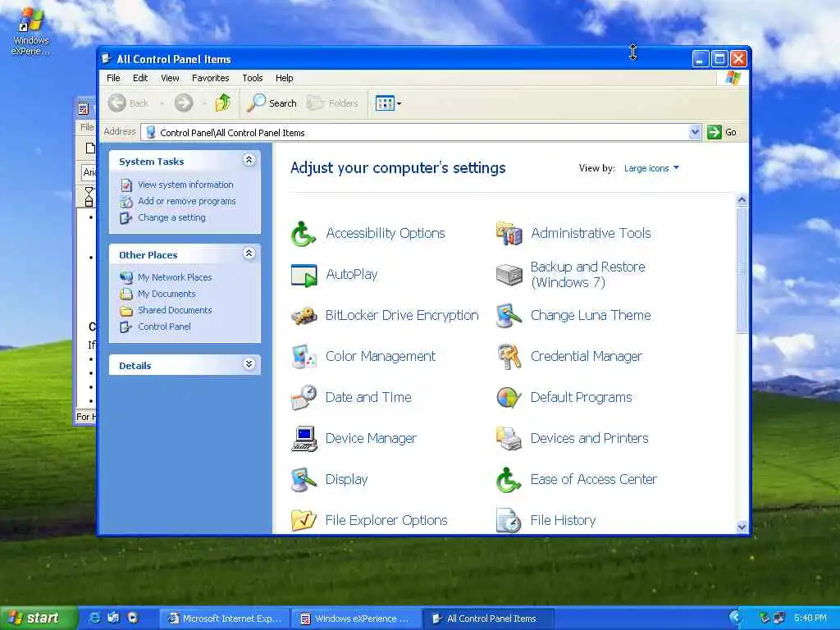This screenshot has width=840, height=630.
Task: Click the AutoPlay icon
Action: 304,275
